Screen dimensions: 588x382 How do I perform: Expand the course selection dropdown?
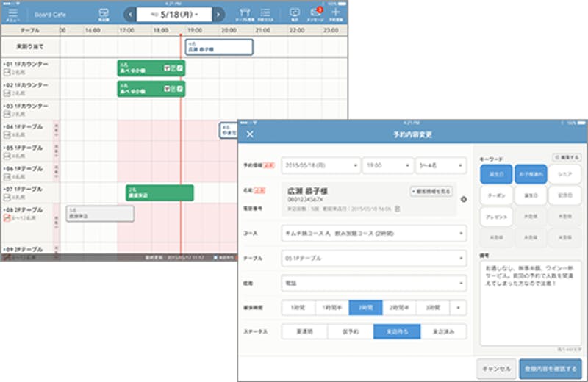tap(374, 234)
